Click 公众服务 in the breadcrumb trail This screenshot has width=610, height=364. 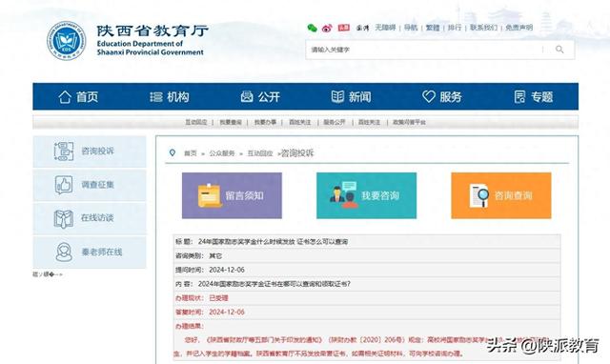[x=222, y=153]
